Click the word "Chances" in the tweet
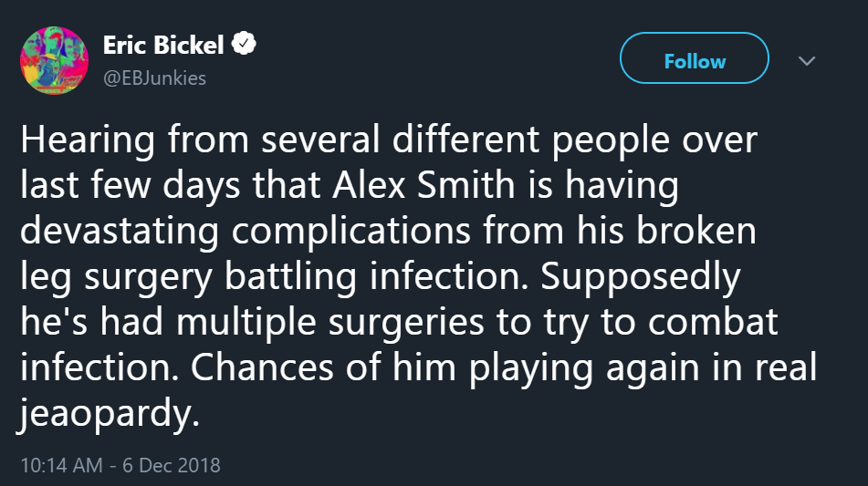Image resolution: width=868 pixels, height=486 pixels. (262, 367)
